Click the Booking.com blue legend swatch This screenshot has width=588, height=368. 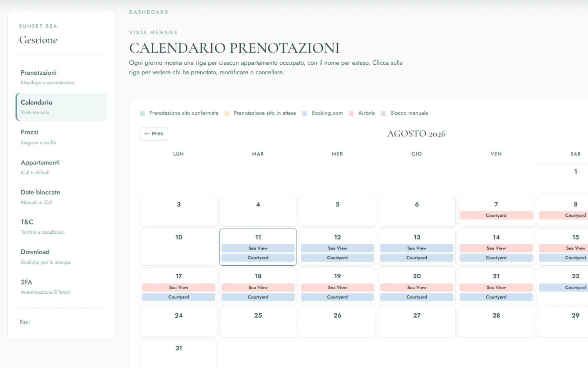coord(305,113)
